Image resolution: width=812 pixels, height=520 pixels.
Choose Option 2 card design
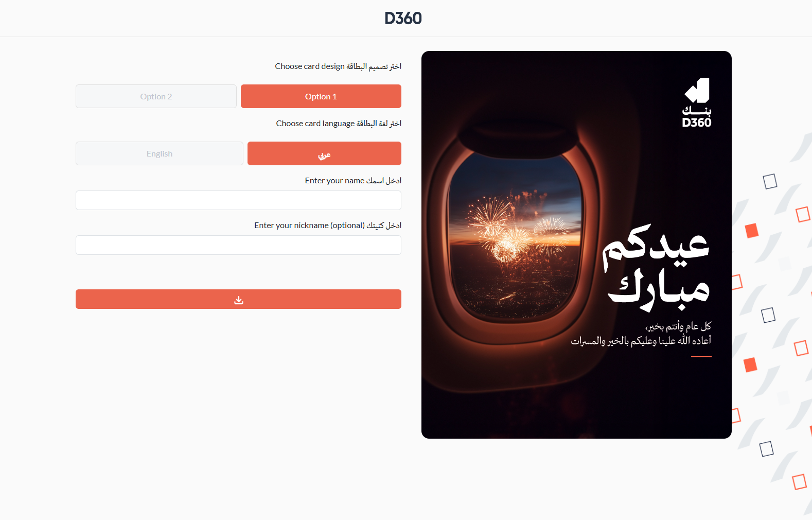[x=156, y=96]
